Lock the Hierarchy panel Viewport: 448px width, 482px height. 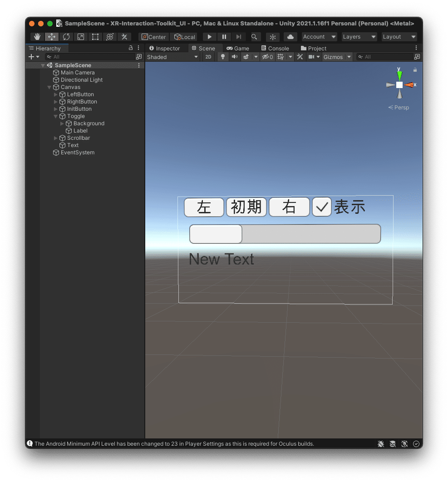point(131,48)
